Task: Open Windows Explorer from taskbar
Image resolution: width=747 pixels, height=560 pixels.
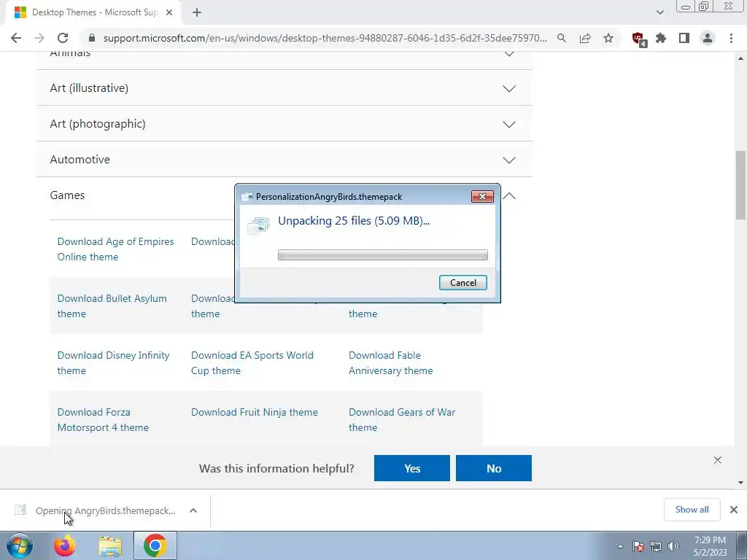Action: click(110, 545)
